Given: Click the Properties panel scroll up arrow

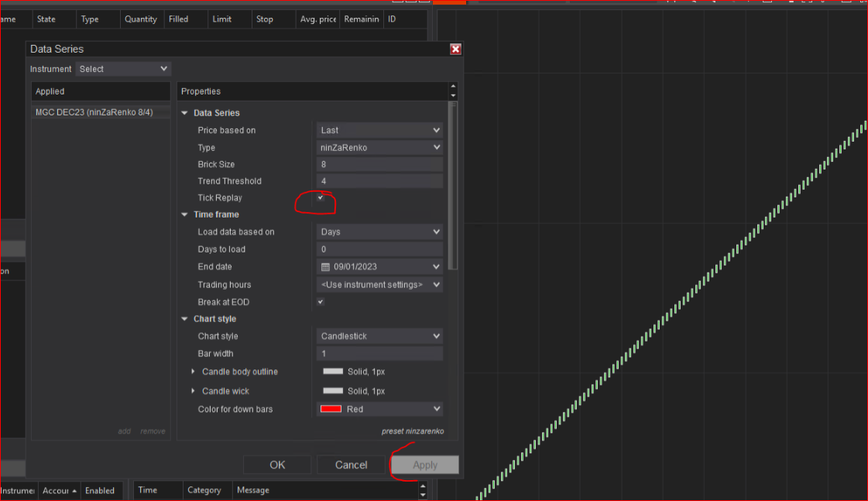Looking at the screenshot, I should (x=454, y=87).
